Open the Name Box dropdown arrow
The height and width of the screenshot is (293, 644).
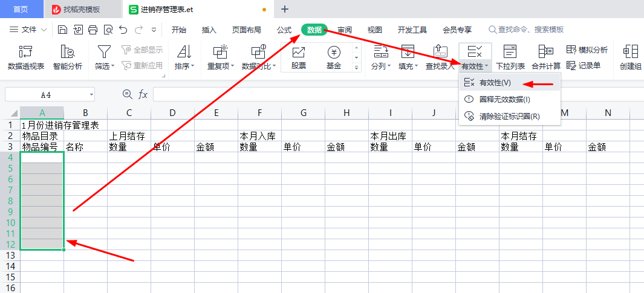pos(91,95)
